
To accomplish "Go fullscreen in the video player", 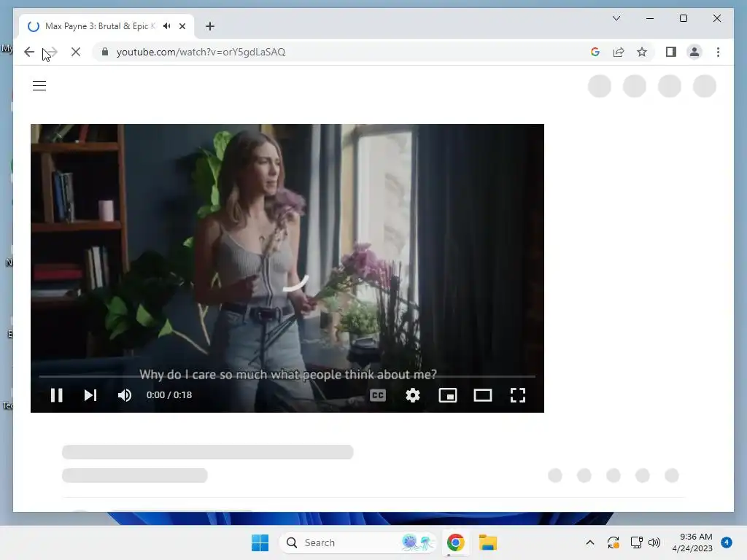I will 518,395.
